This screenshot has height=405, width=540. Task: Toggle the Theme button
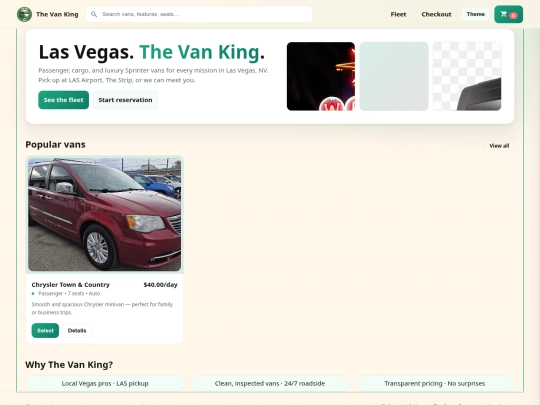point(476,14)
